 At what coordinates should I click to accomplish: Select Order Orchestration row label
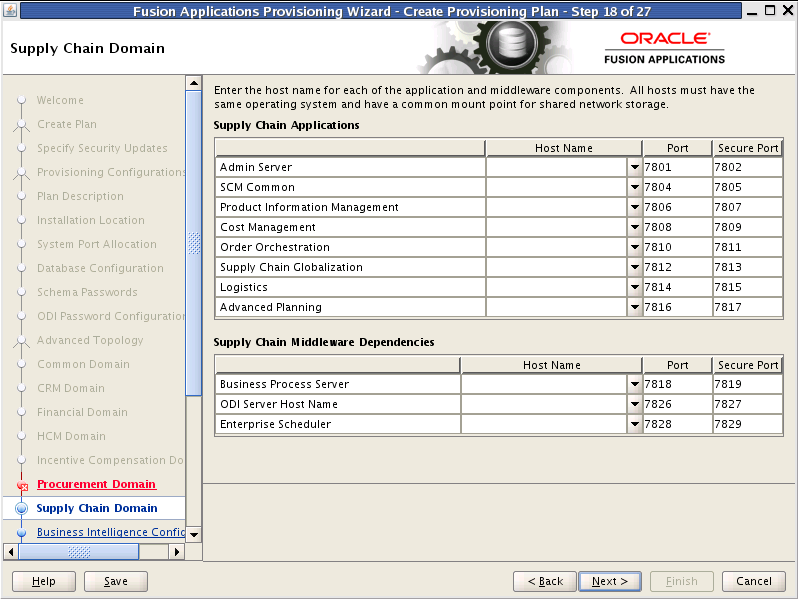275,247
